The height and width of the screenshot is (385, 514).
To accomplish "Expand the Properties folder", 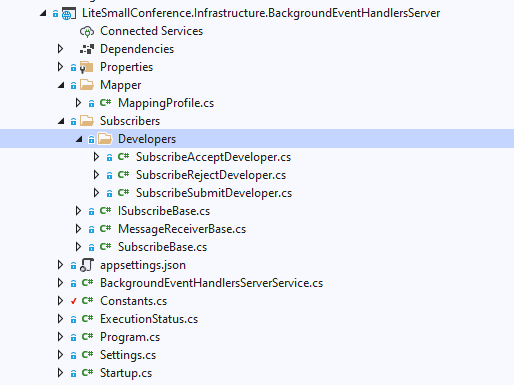I will (x=60, y=67).
